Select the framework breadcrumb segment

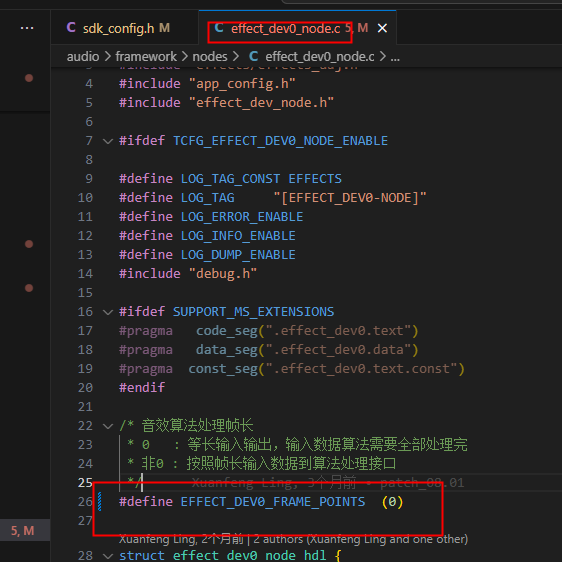(x=146, y=57)
